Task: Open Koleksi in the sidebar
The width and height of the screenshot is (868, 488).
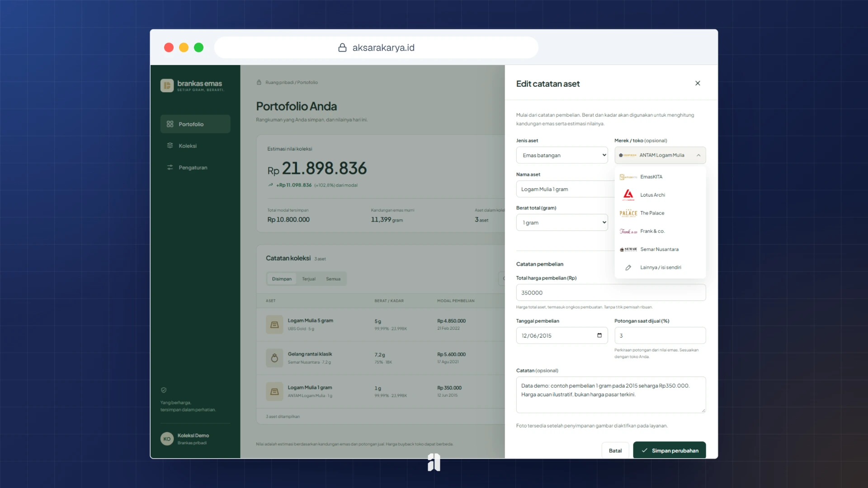Action: 195,145
